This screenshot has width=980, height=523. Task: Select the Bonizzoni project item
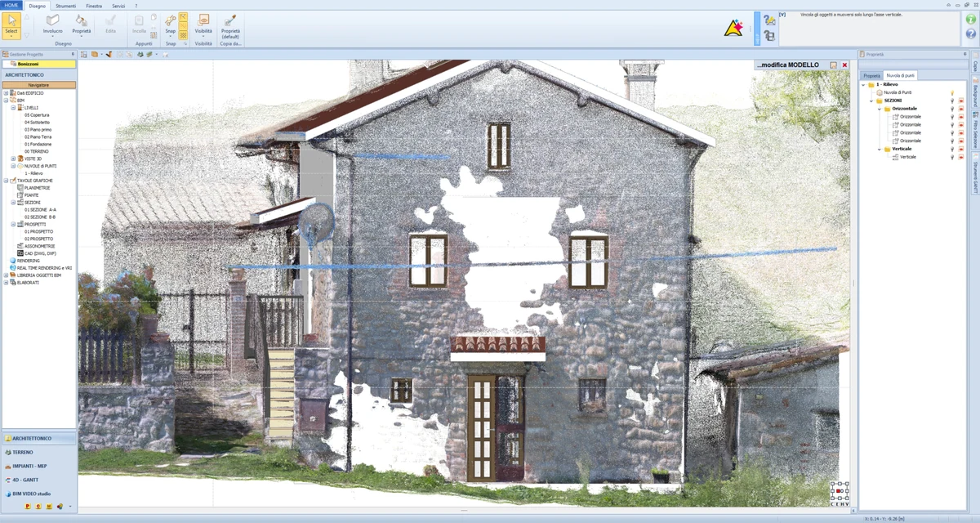point(38,64)
